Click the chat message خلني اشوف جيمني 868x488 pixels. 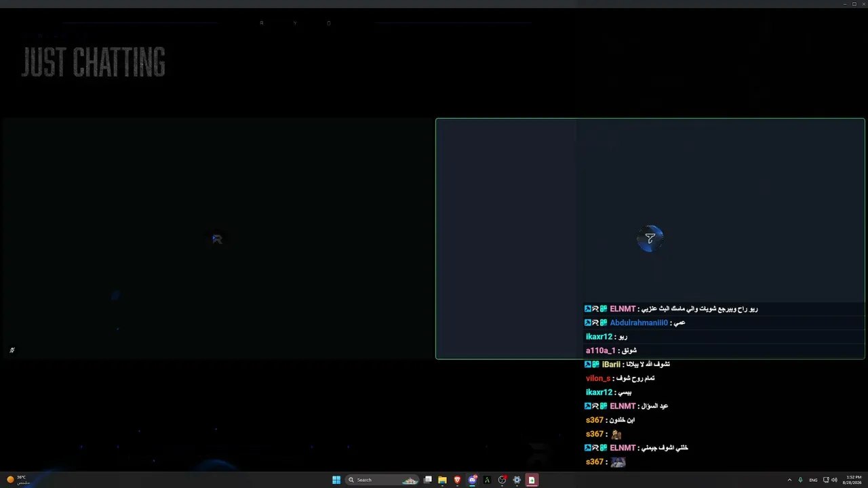pyautogui.click(x=665, y=448)
